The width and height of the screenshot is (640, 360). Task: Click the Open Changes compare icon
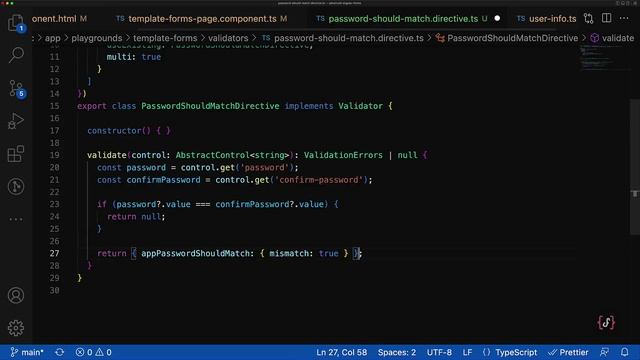click(588, 18)
